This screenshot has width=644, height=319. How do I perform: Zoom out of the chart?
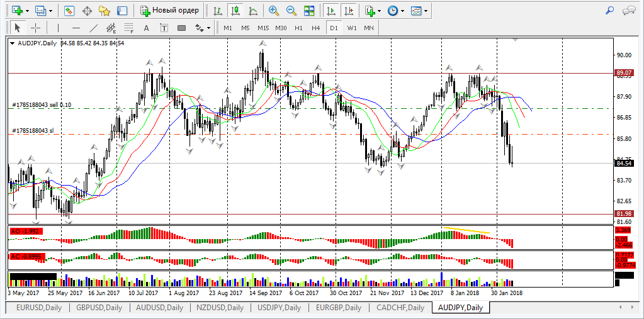tap(291, 10)
